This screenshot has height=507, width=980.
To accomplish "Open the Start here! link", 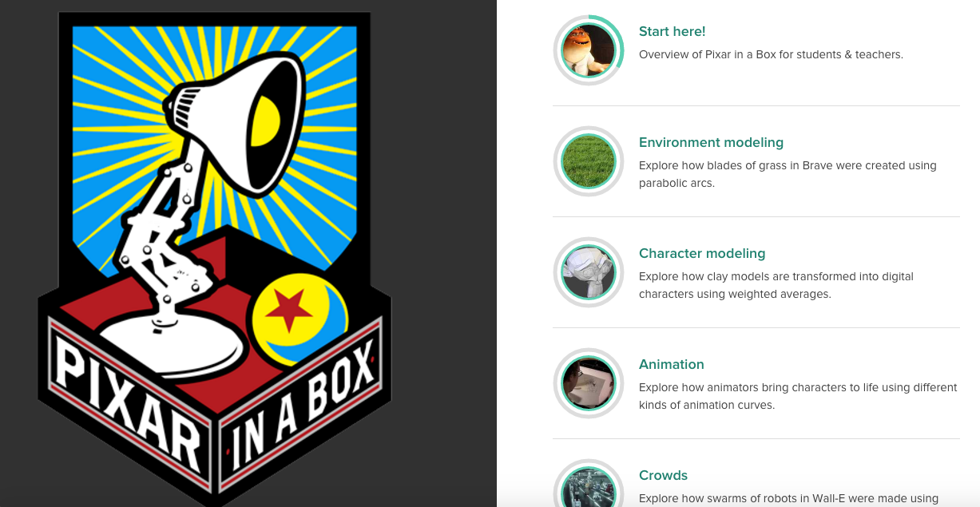I will [x=672, y=31].
